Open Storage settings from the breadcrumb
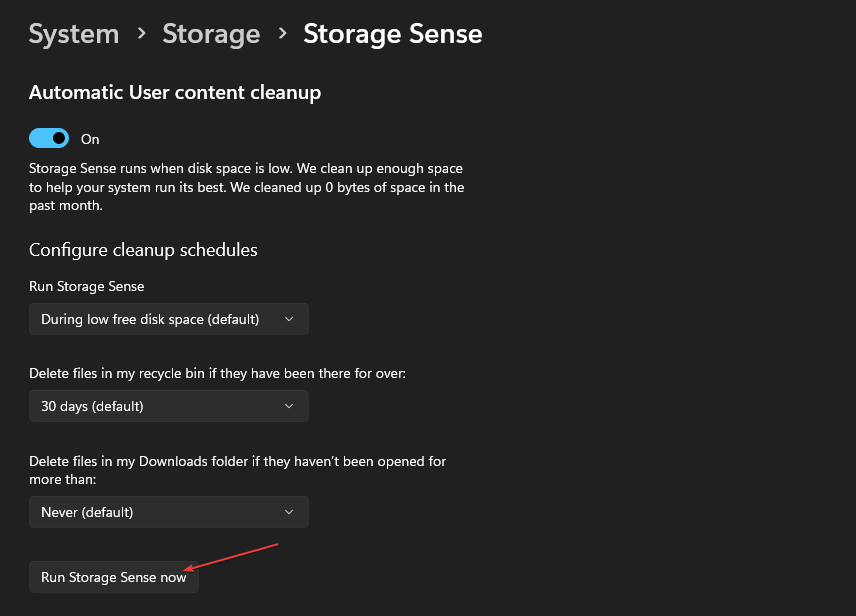 [x=210, y=33]
